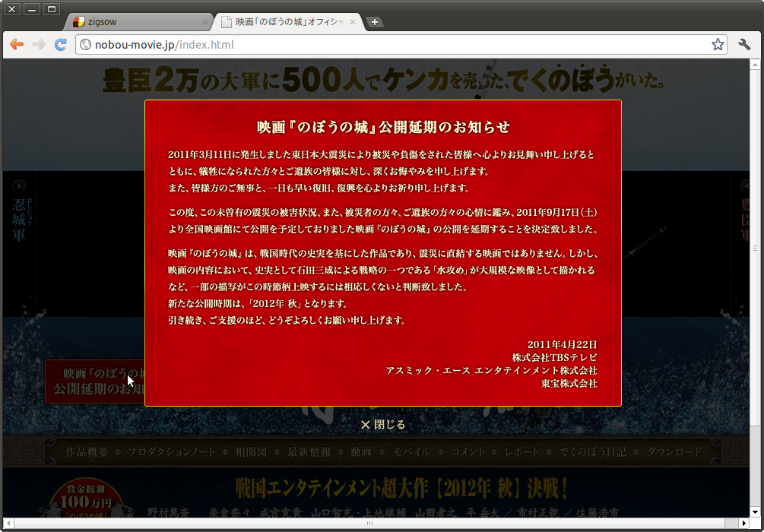Go back using the browser back arrow

17,45
